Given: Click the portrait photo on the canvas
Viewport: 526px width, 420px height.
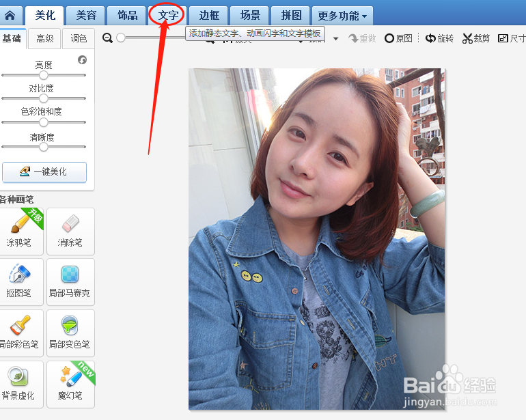Looking at the screenshot, I should (x=317, y=239).
